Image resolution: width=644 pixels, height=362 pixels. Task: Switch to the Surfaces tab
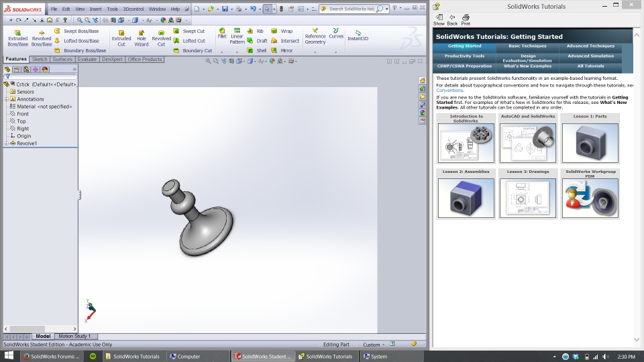tap(62, 59)
